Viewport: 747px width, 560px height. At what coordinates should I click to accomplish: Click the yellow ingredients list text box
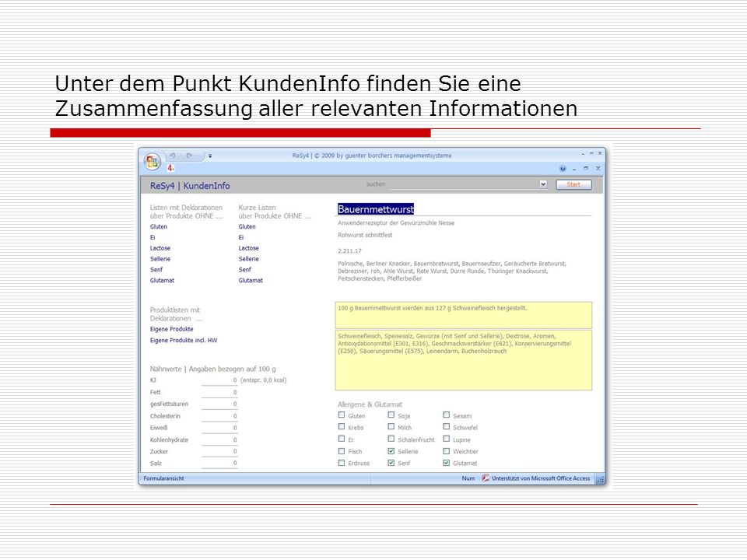point(464,360)
